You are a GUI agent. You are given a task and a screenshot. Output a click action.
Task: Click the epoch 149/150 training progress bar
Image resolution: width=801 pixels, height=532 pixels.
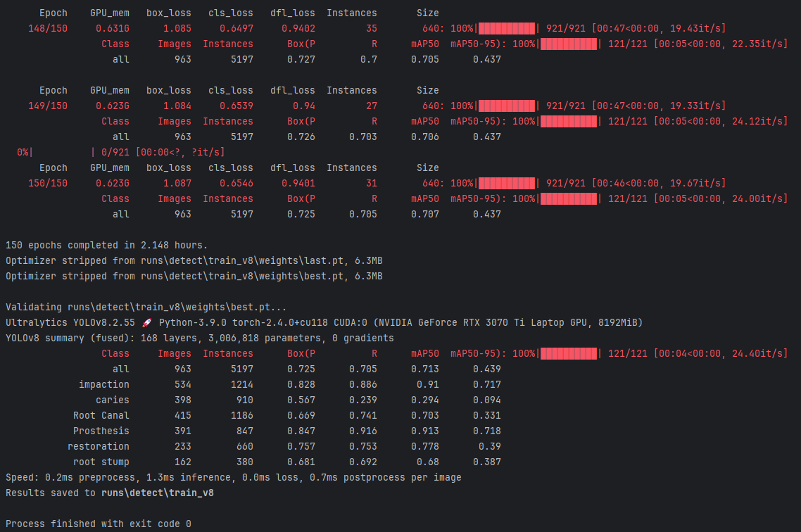tap(507, 106)
